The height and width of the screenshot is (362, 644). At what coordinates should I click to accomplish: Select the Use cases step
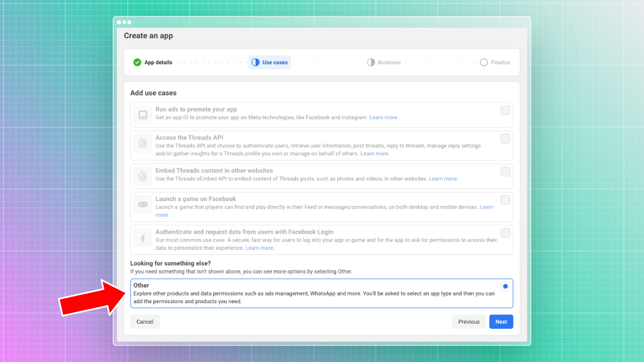(270, 62)
